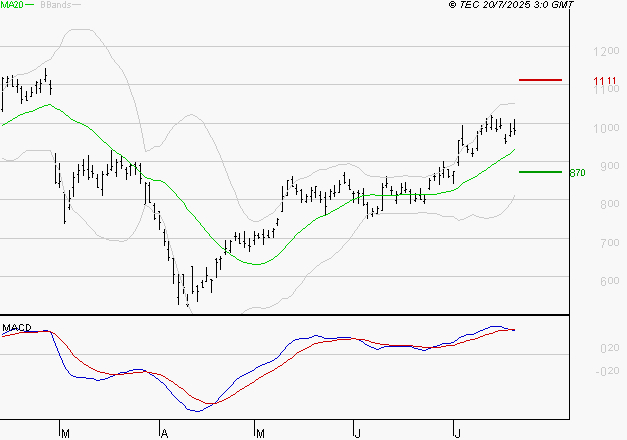Click the 800 price axis label
The height and width of the screenshot is (440, 627).
click(x=610, y=204)
